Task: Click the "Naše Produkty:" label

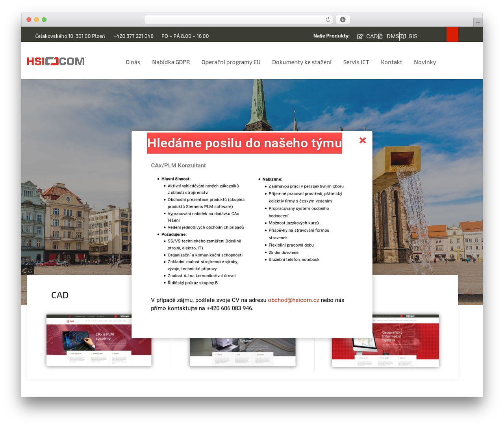Action: coord(332,36)
